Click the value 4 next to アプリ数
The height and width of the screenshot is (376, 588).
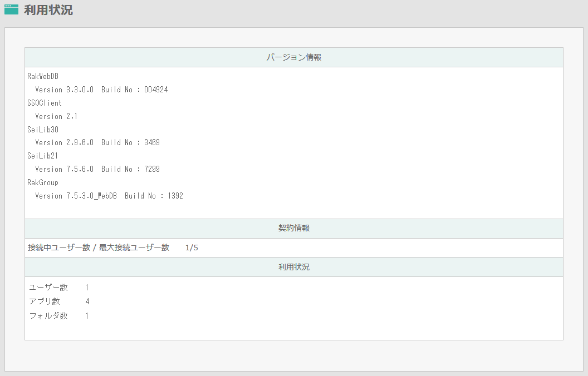(87, 301)
